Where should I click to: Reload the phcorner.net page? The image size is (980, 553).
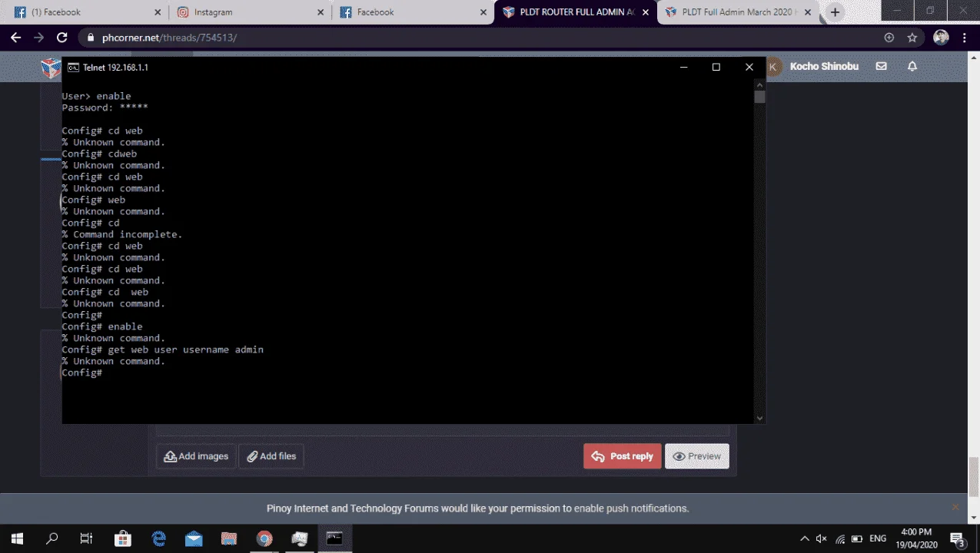tap(62, 38)
